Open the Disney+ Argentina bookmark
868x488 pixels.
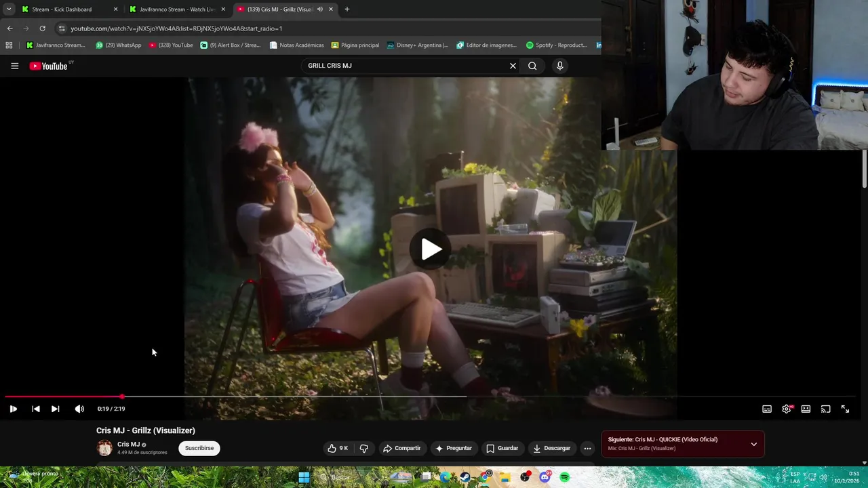tap(418, 45)
